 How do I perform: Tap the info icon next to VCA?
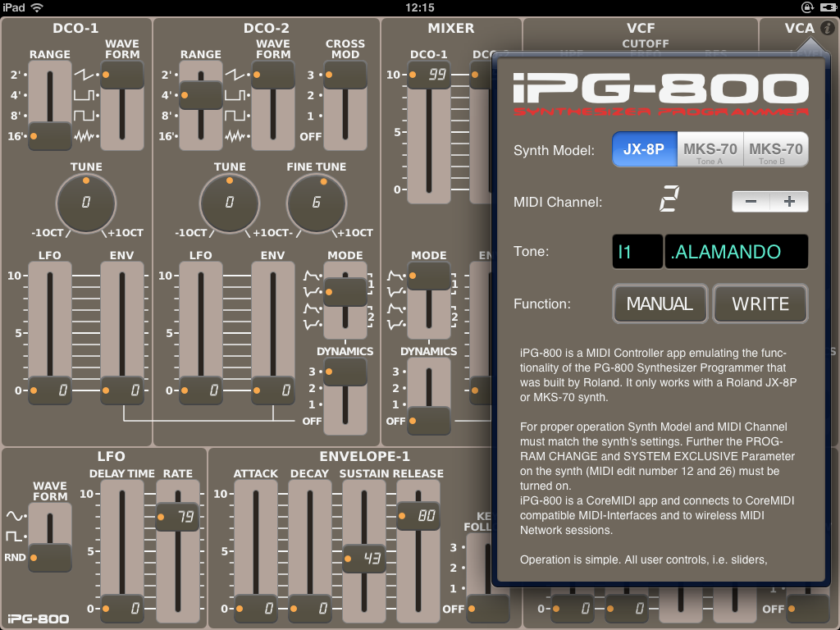point(828,28)
